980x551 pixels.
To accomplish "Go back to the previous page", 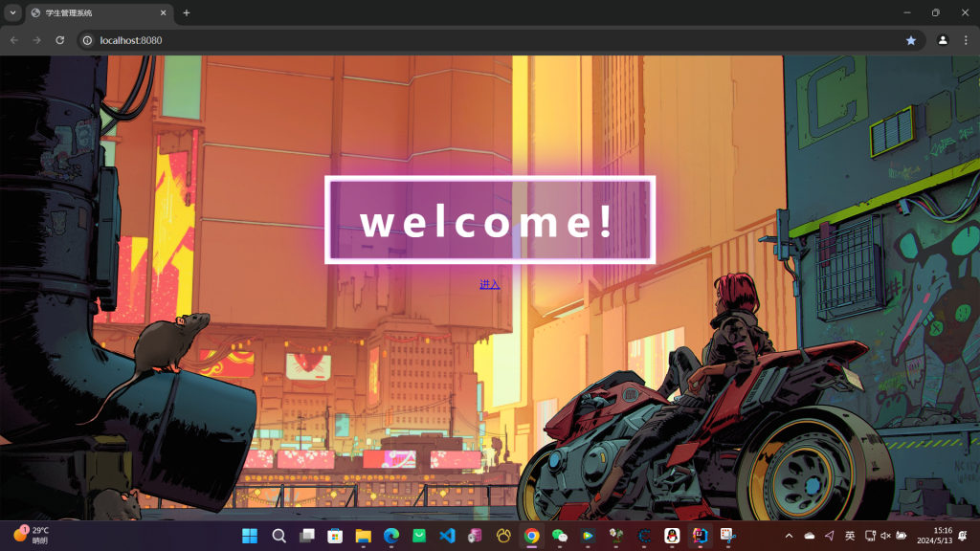I will 14,40.
